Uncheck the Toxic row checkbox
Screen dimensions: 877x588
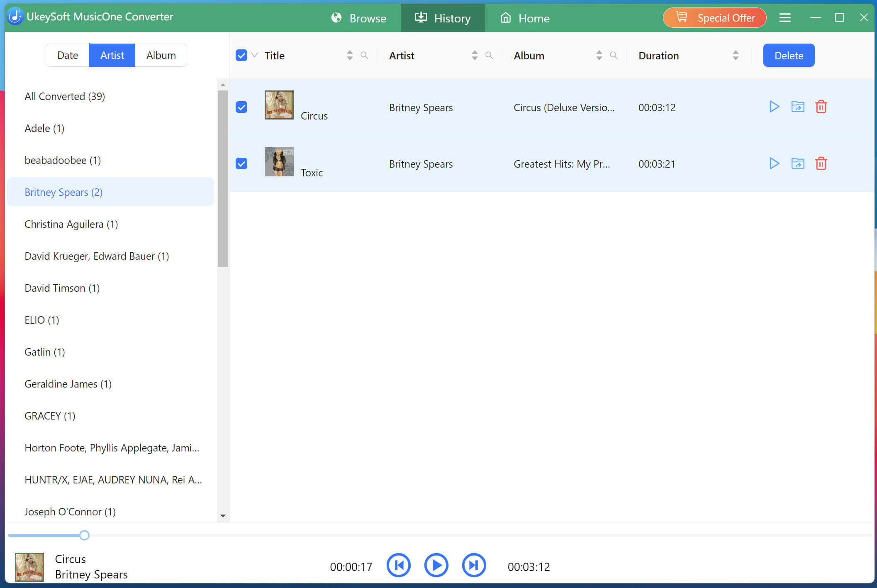click(x=241, y=163)
